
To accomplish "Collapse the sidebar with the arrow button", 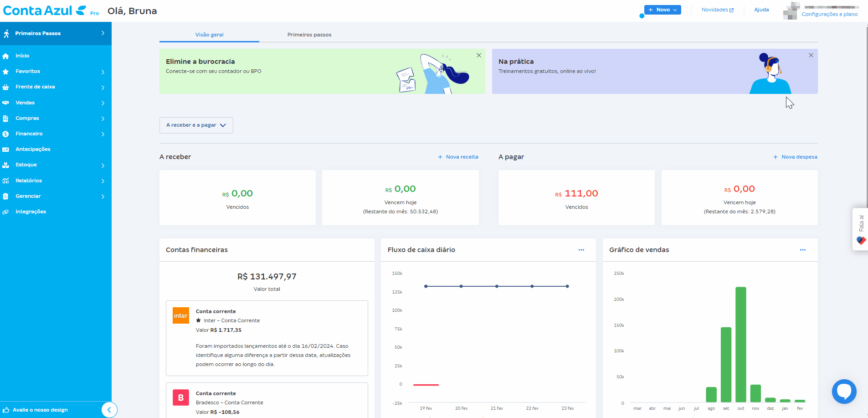I will pyautogui.click(x=109, y=410).
